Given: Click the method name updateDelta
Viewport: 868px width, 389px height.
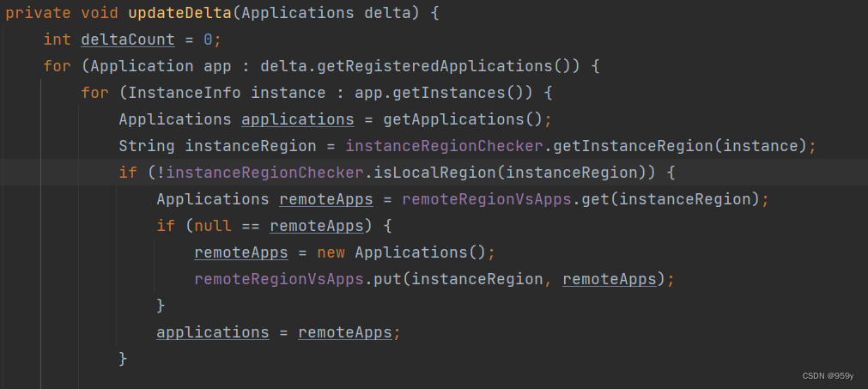Looking at the screenshot, I should click(180, 13).
